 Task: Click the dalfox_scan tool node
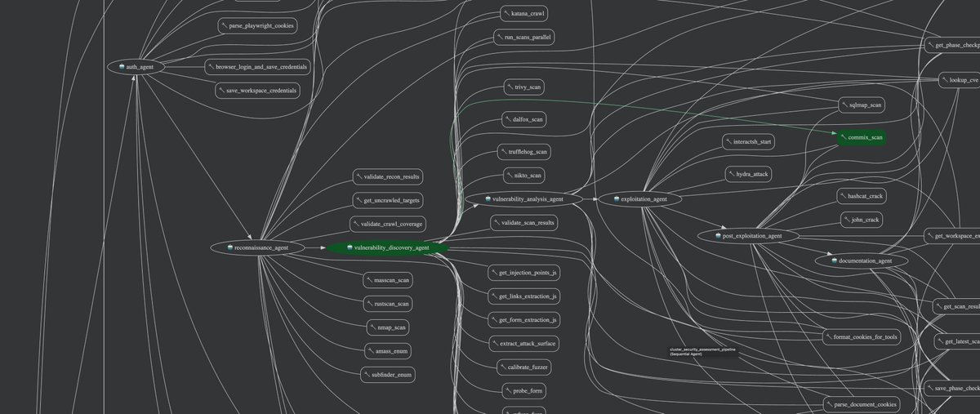coord(523,119)
